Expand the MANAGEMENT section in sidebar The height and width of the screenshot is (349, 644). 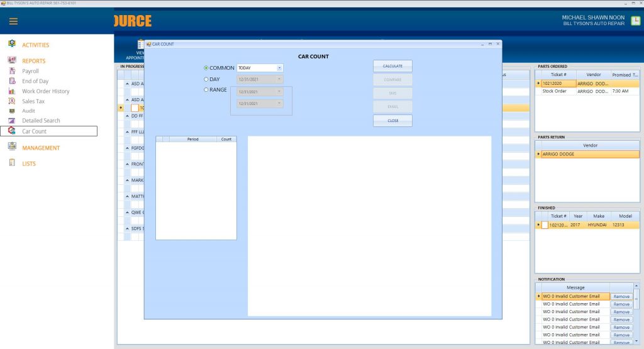tap(41, 148)
